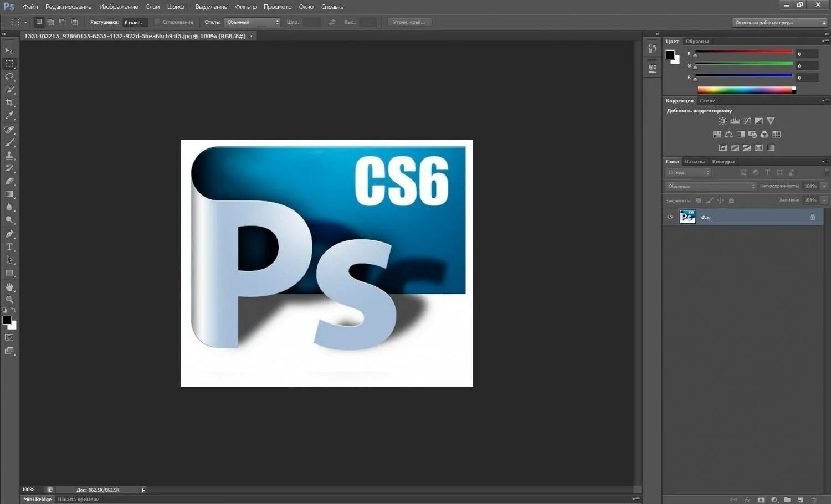This screenshot has width=831, height=504.
Task: Open the layer filter Вид dropdown
Action: [688, 173]
